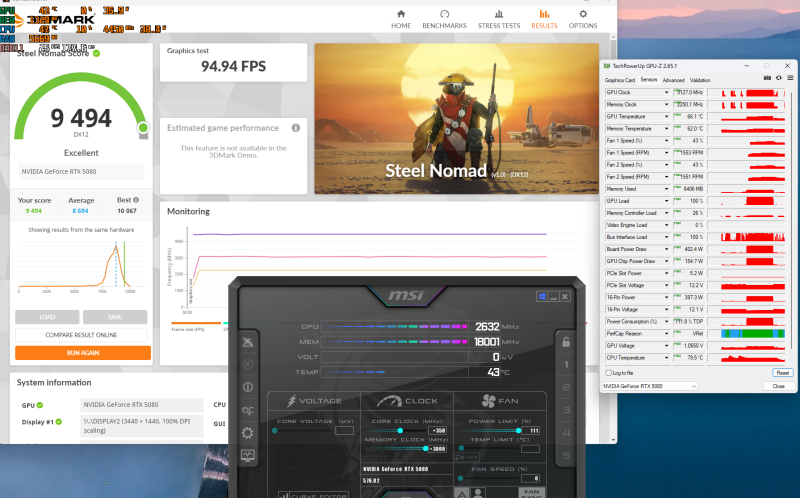Viewport: 800px width, 498px height.
Task: Click Afterburner fan speed slider handle
Action: [460, 478]
